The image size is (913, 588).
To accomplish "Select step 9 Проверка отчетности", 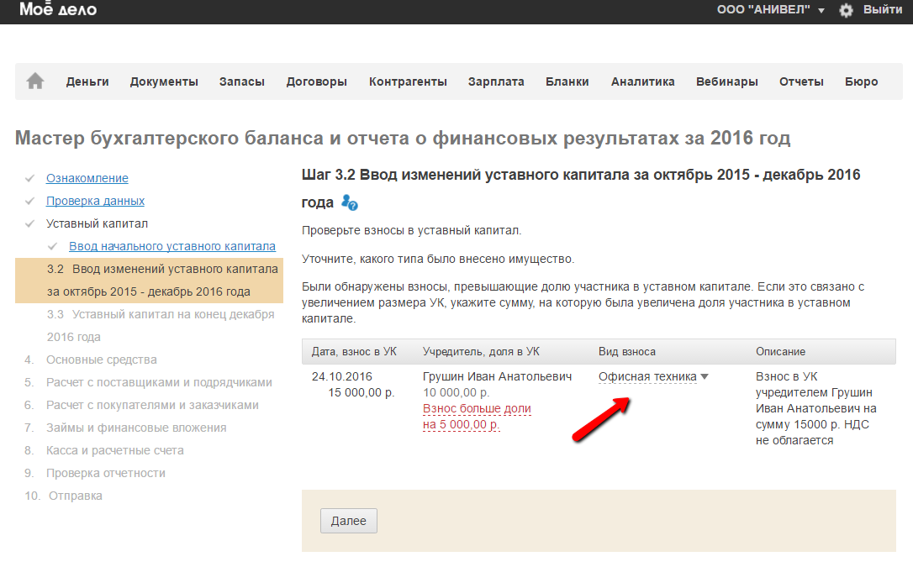I will tap(105, 473).
